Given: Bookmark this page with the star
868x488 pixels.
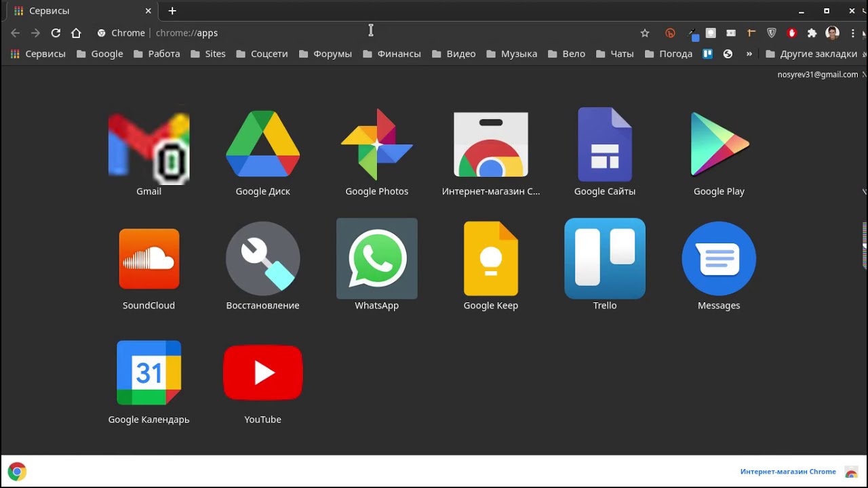Looking at the screenshot, I should 645,33.
